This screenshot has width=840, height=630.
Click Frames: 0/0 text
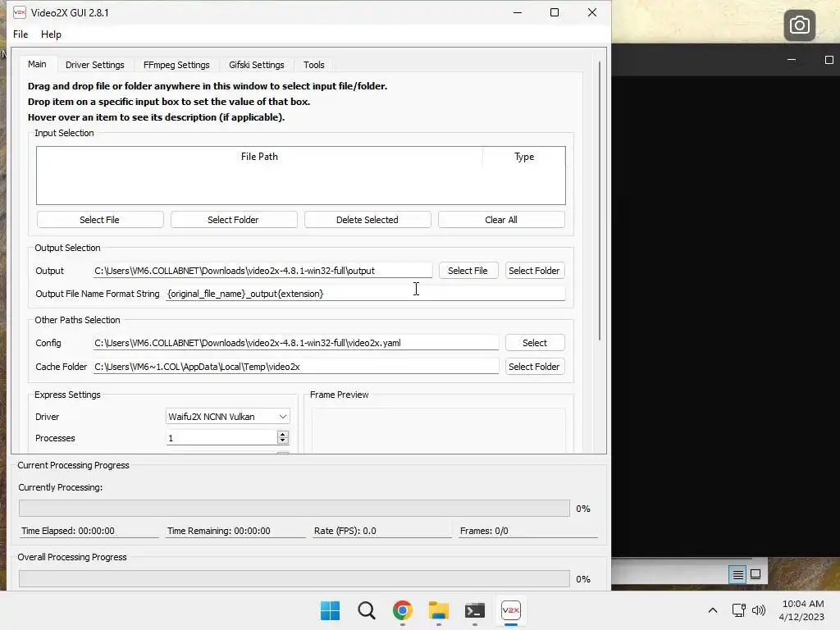point(484,531)
